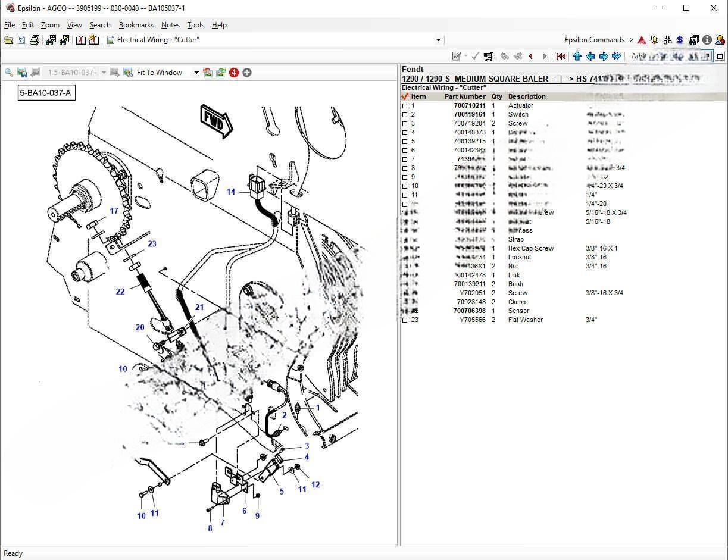Screen dimensions: 728x560
Task: Open the Bookmarks menu
Action: click(x=136, y=25)
